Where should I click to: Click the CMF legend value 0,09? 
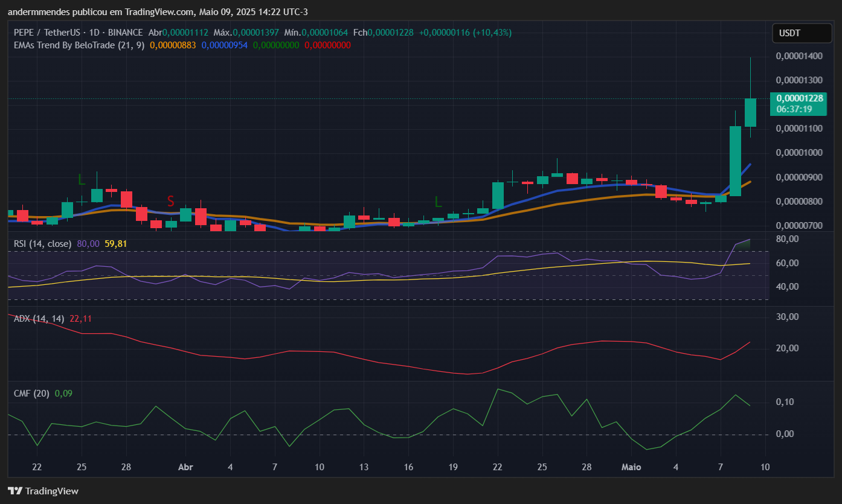coord(63,394)
